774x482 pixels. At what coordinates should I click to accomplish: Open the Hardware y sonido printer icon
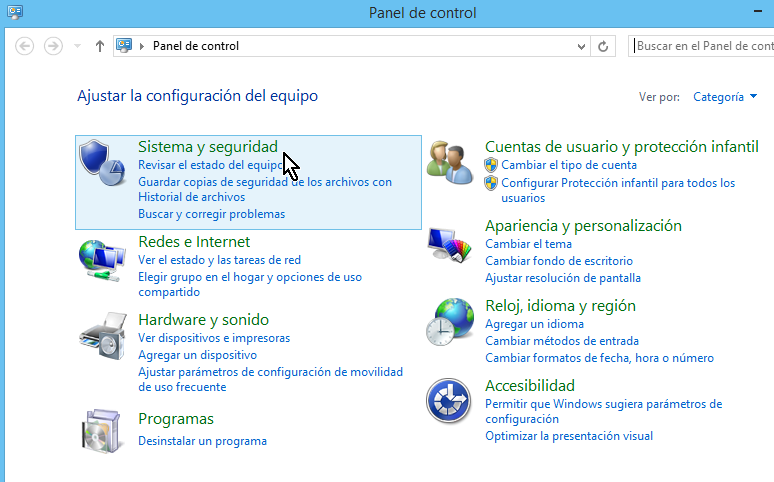pos(103,336)
